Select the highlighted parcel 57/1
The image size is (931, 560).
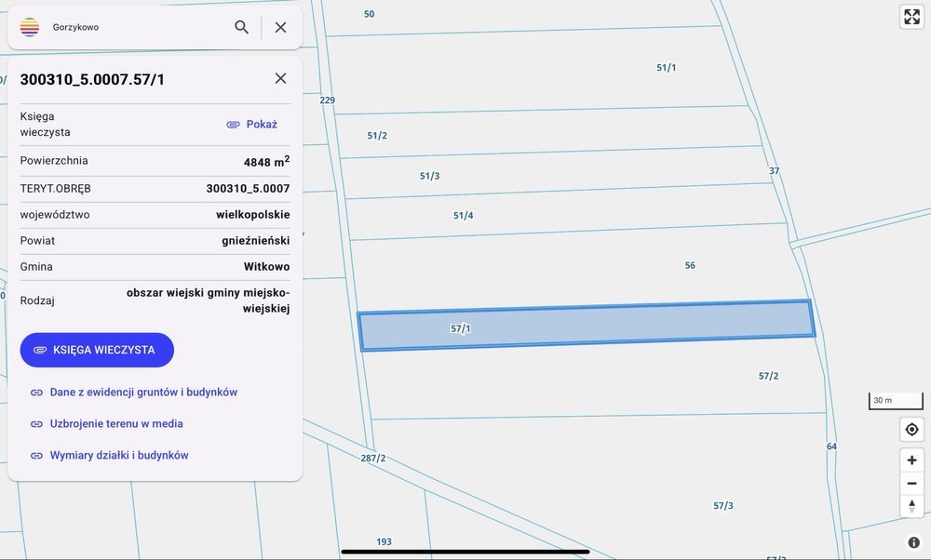click(x=587, y=326)
